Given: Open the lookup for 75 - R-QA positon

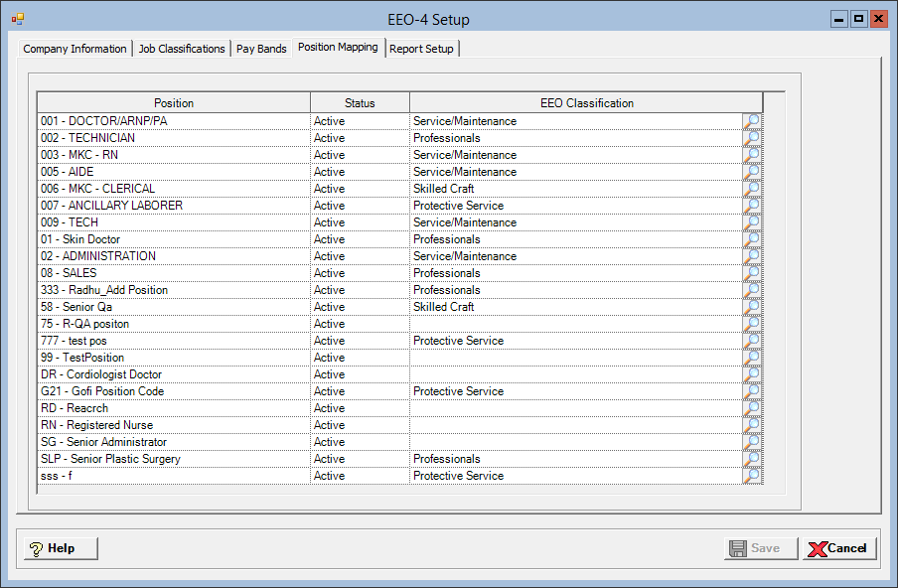Looking at the screenshot, I should [x=752, y=324].
